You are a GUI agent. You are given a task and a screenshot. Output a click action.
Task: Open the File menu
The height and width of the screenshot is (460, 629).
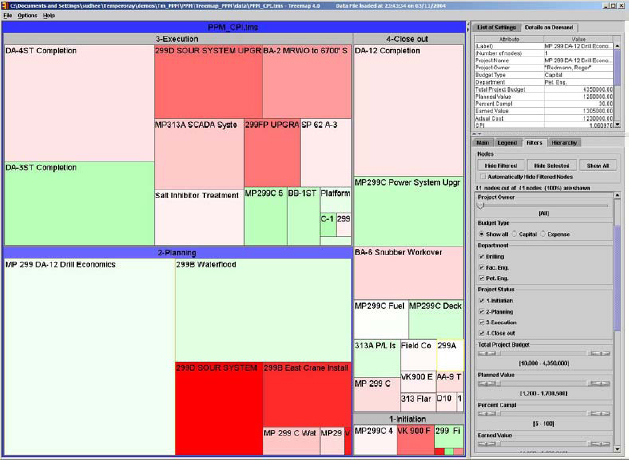pyautogui.click(x=8, y=16)
